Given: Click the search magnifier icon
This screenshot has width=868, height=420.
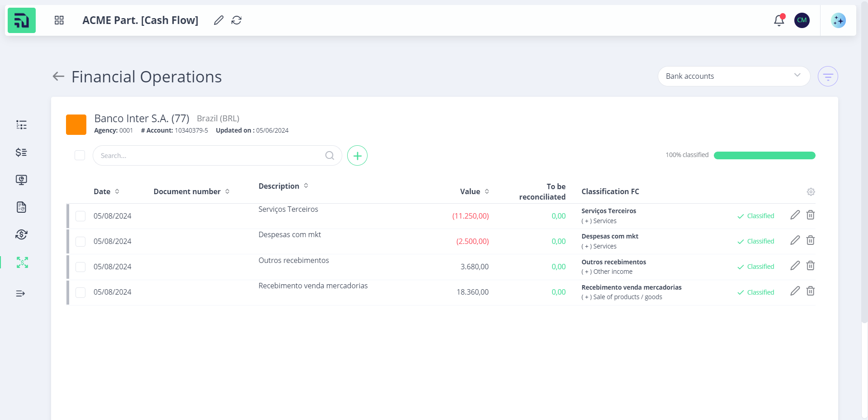Looking at the screenshot, I should 330,156.
